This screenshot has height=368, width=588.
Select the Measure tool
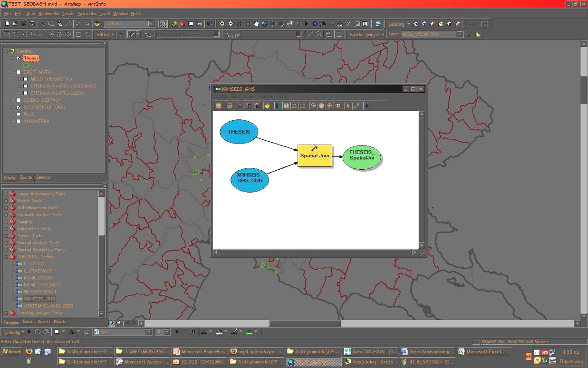click(339, 24)
